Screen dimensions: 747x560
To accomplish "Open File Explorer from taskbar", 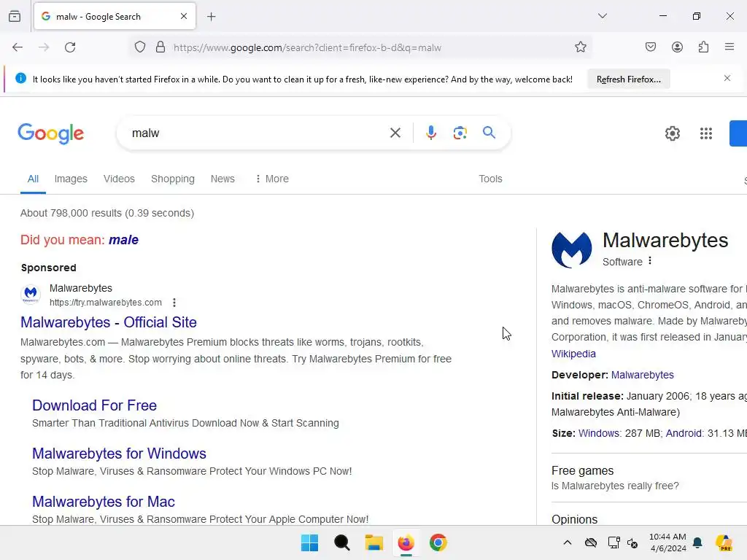I will click(374, 542).
